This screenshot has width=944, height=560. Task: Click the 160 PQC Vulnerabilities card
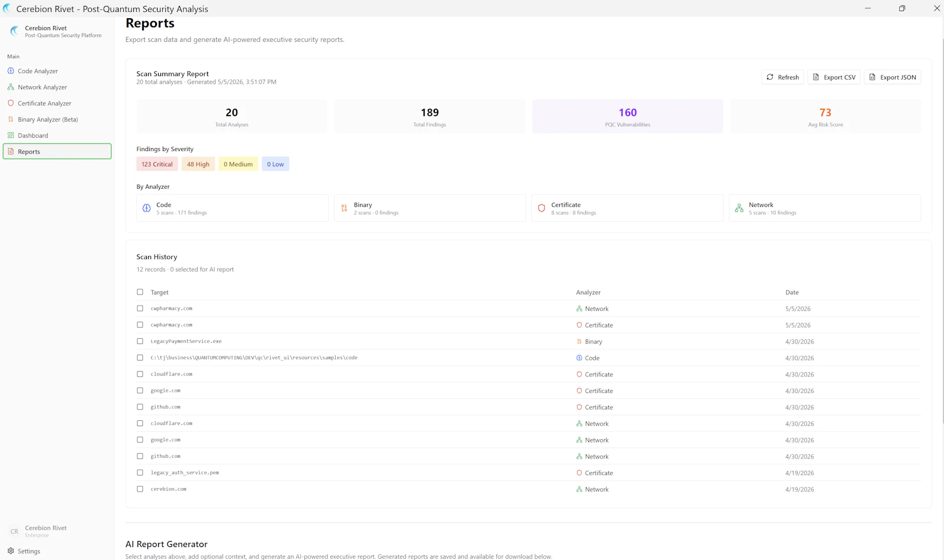pyautogui.click(x=628, y=116)
